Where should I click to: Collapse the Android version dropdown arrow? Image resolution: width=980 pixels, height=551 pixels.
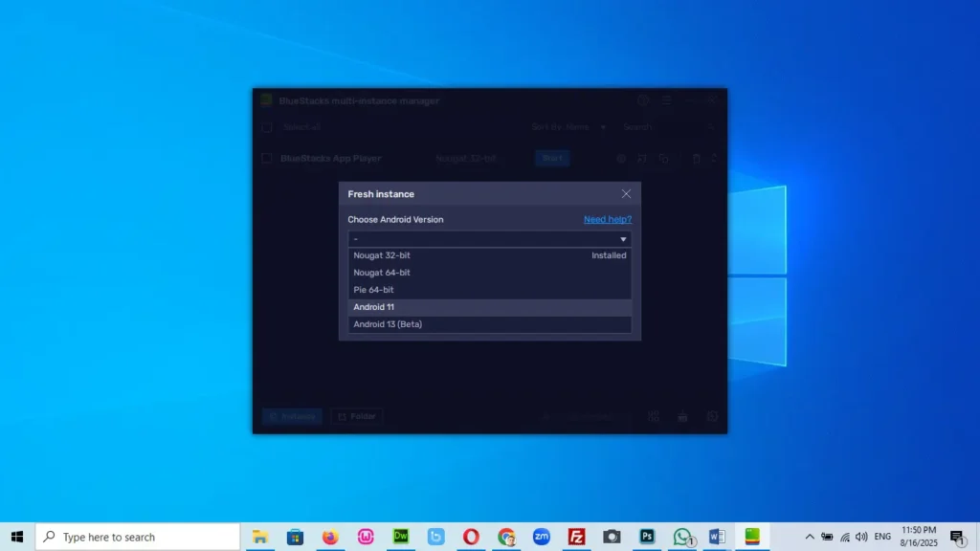coord(623,239)
